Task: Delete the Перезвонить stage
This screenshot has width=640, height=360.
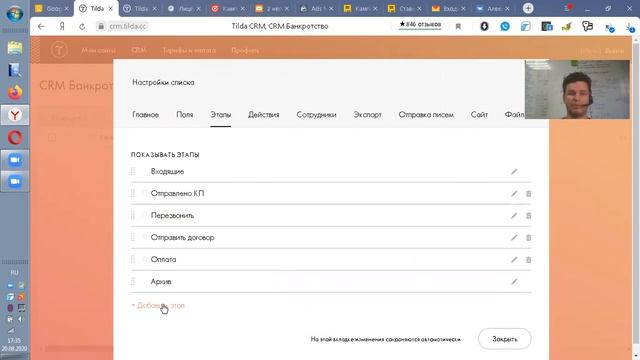Action: click(529, 216)
